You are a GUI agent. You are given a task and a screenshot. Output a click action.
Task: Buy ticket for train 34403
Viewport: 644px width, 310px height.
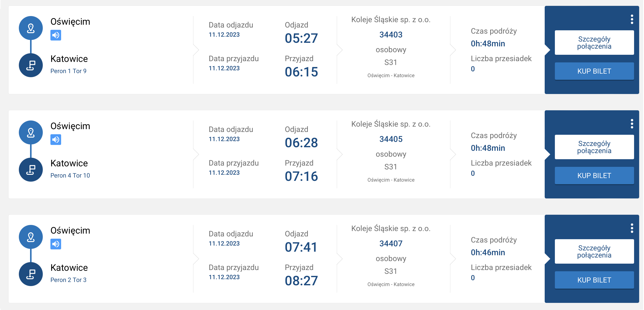pos(594,71)
